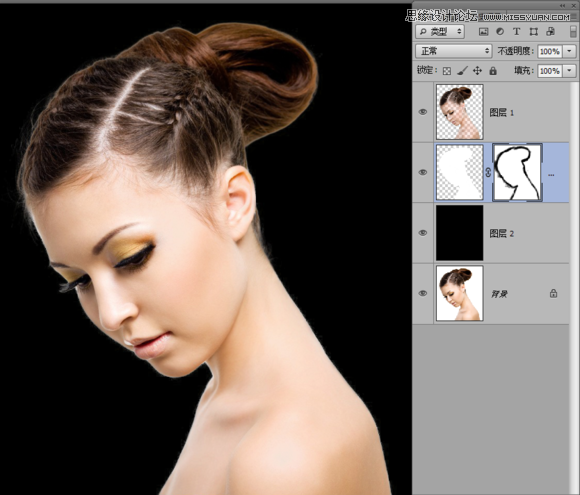Open the 正常 blend mode dropdown
This screenshot has height=495, width=580.
click(x=453, y=51)
